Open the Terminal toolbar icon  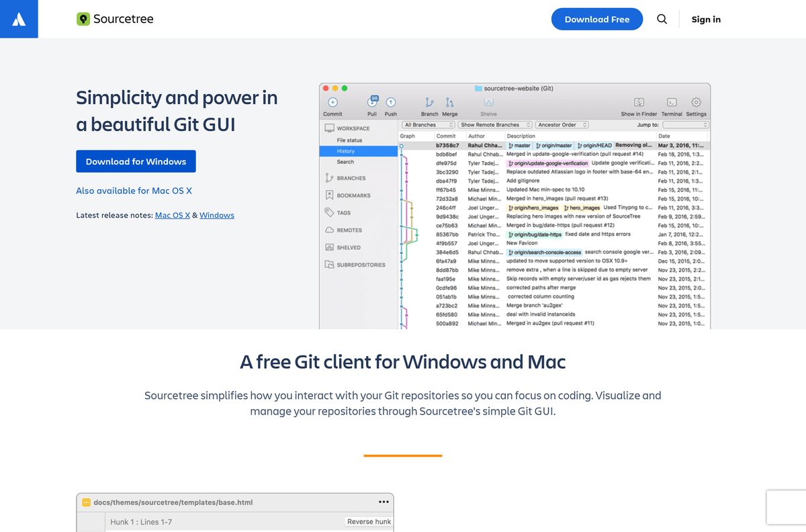[672, 102]
